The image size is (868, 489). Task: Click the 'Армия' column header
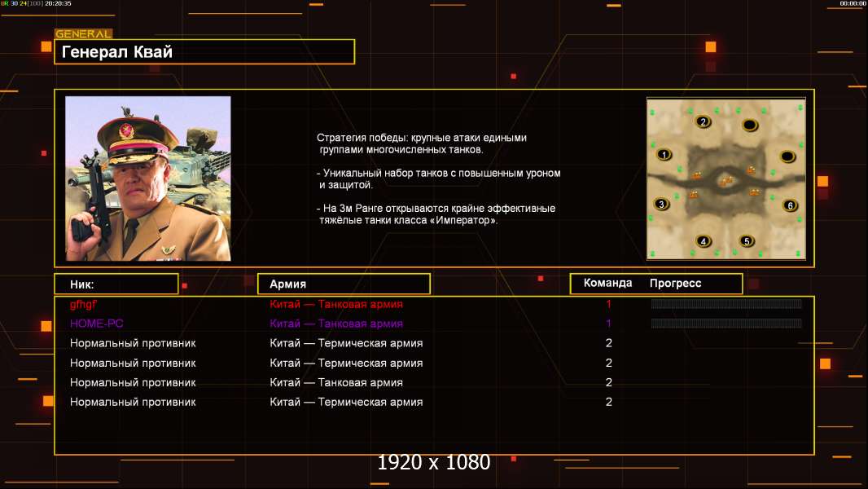point(344,284)
